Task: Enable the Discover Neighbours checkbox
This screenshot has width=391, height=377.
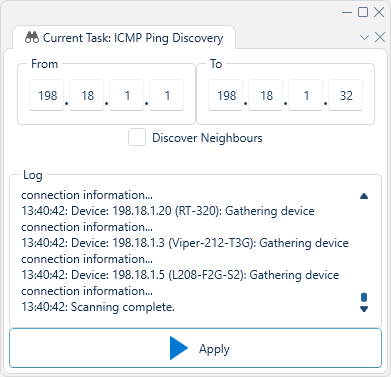Action: click(137, 137)
